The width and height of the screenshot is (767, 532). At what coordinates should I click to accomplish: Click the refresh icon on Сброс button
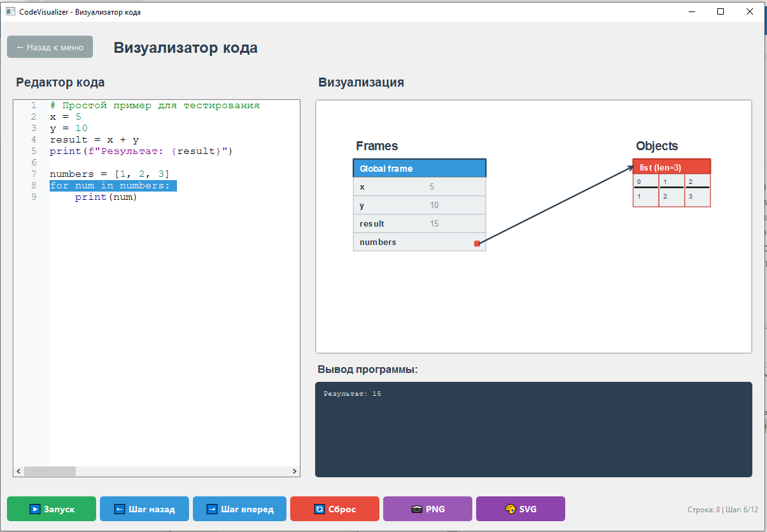click(x=320, y=509)
